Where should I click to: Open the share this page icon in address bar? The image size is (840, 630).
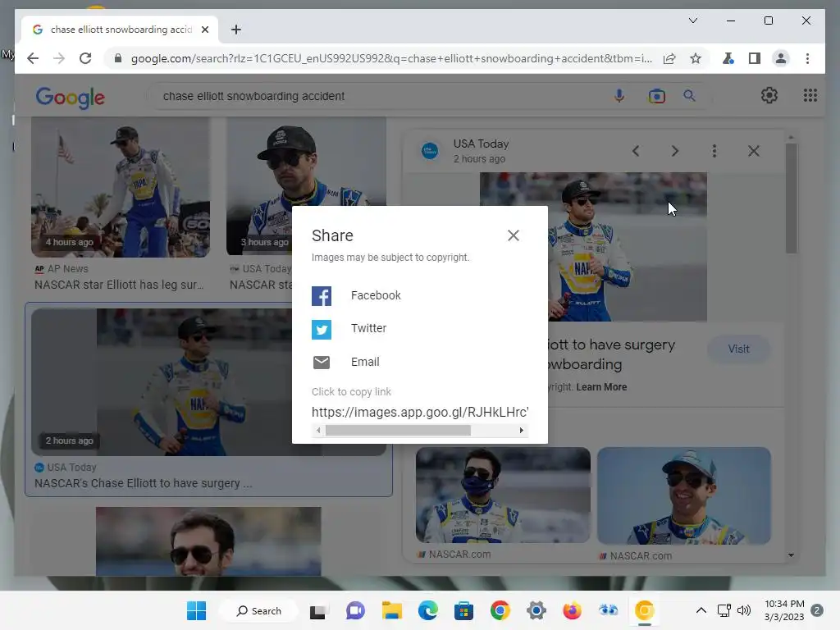[669, 58]
